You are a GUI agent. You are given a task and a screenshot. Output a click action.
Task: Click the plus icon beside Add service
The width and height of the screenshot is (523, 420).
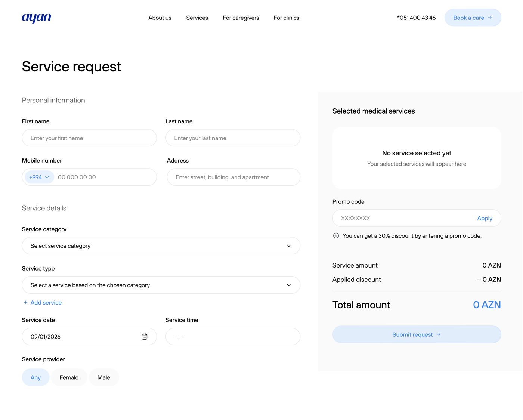click(25, 302)
